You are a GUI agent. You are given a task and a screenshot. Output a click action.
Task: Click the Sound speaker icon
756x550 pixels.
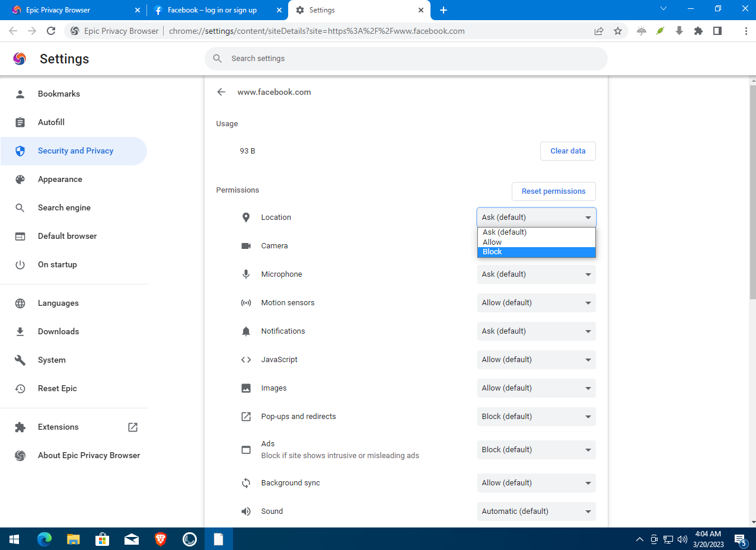pos(246,511)
